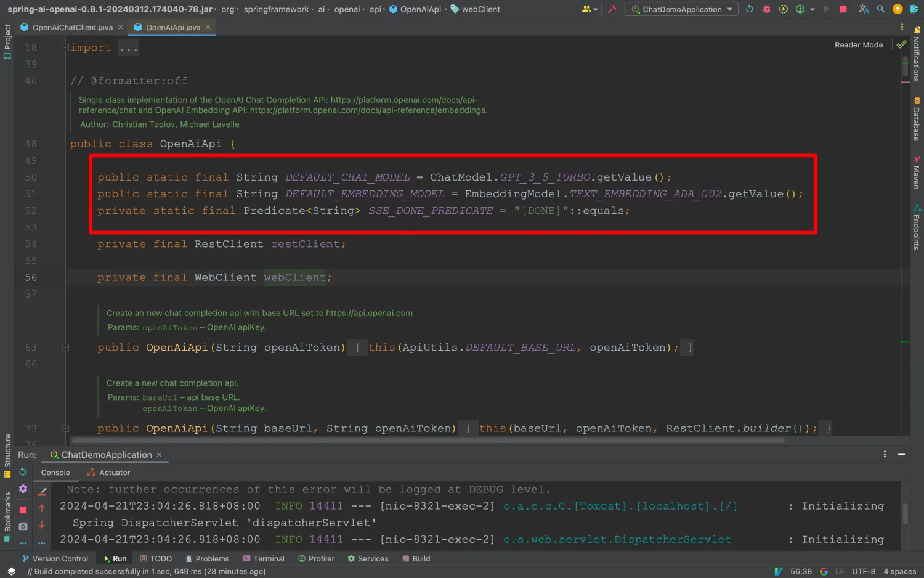Toggle the Bookmarks tool window

[x=7, y=516]
